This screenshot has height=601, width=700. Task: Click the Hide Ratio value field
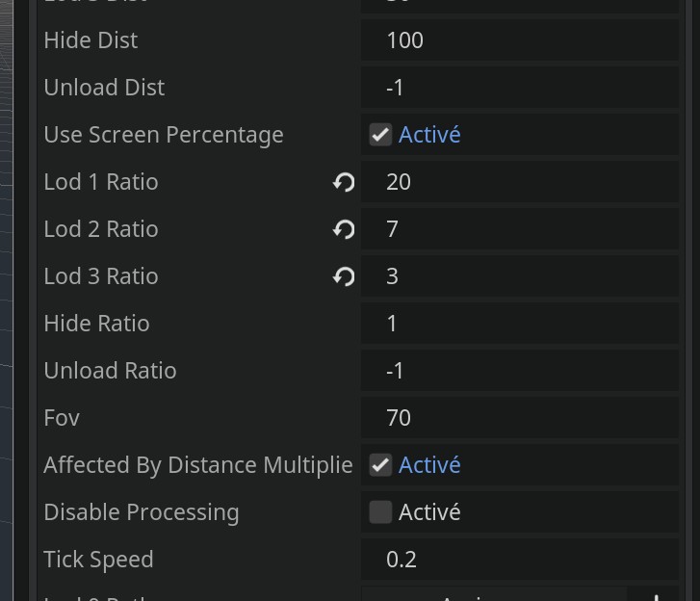coord(520,324)
